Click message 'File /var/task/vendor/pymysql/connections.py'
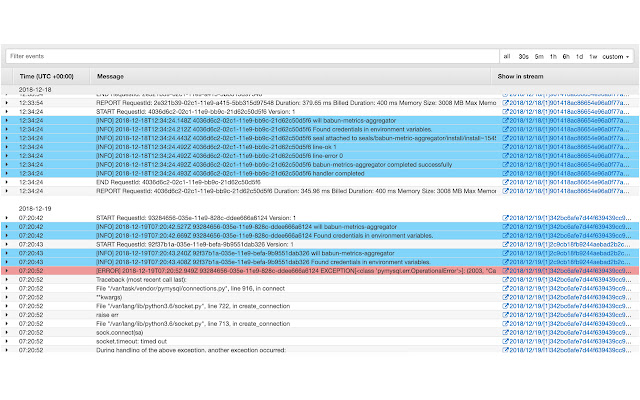 (x=191, y=289)
